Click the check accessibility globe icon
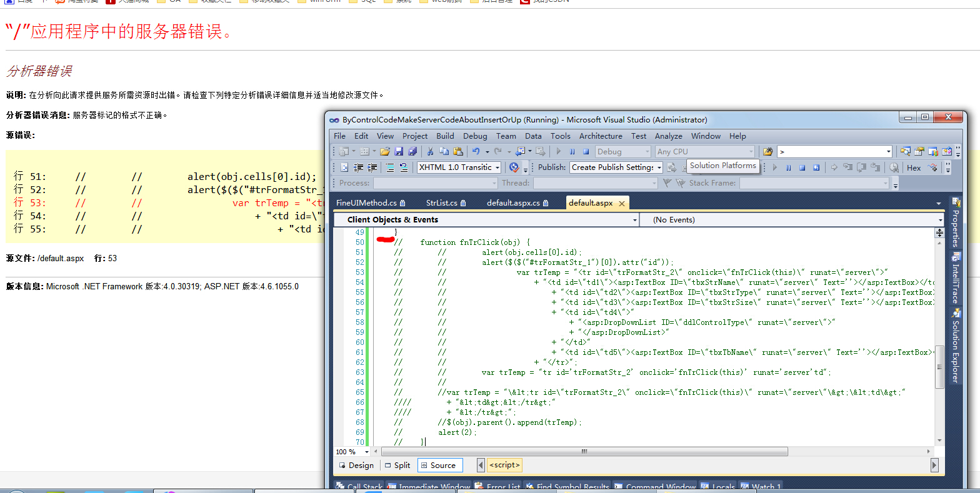Screen dimensions: 980x493 coord(514,167)
